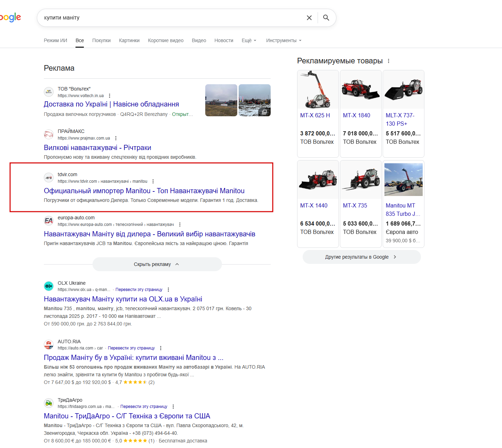Viewport: 502px width, 448px height.
Task: Open three-dot menu beside AUTO.RIA result
Action: click(x=161, y=348)
